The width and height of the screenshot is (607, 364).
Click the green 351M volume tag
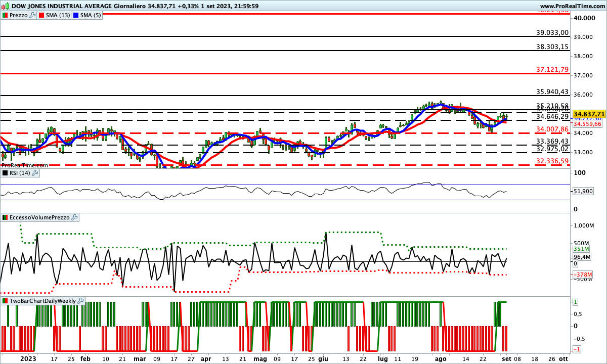(581, 249)
